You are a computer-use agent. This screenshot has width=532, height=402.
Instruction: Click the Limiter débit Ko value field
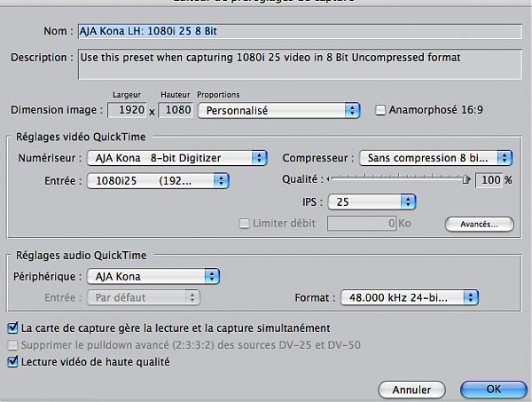[362, 224]
